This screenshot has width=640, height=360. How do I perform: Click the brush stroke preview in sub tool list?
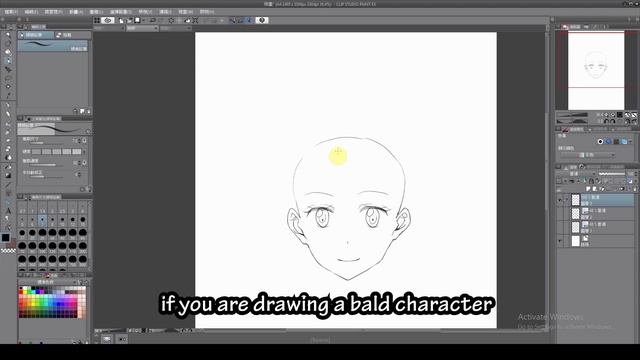click(x=53, y=46)
